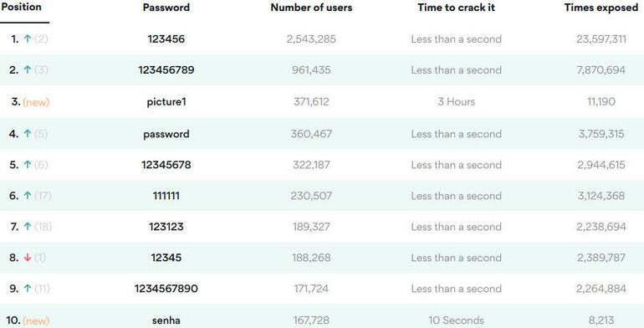This screenshot has height=328, width=644.
Task: Click the up arrow in the 111111 row
Action: coord(28,196)
